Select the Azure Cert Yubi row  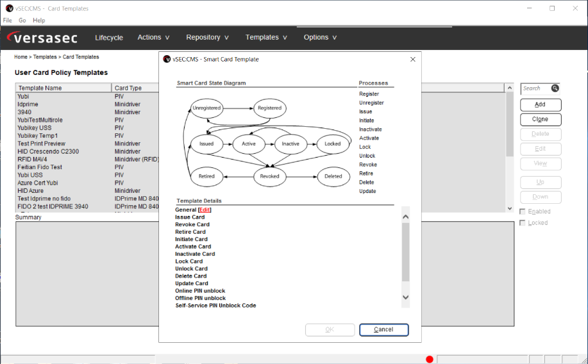coord(87,183)
